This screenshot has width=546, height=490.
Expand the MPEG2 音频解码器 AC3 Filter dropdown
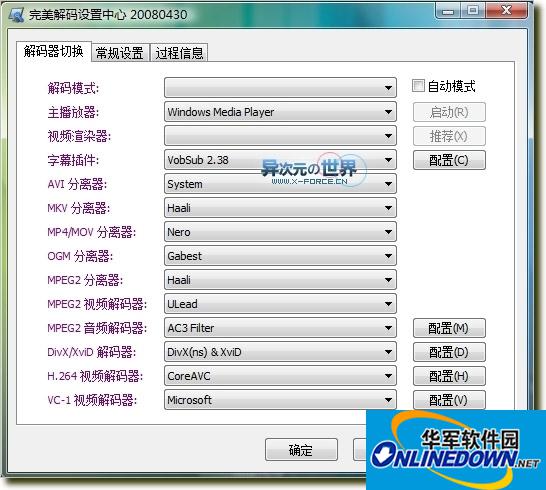click(280, 328)
